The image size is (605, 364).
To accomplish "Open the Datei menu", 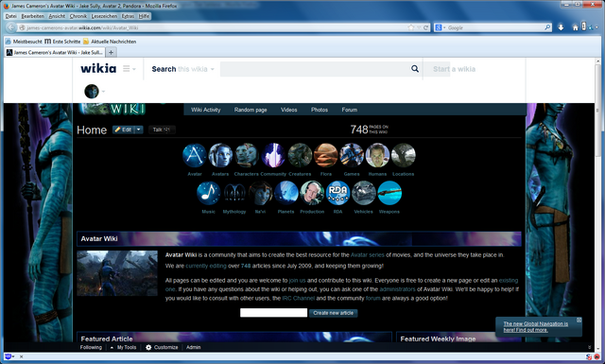I will 10,16.
